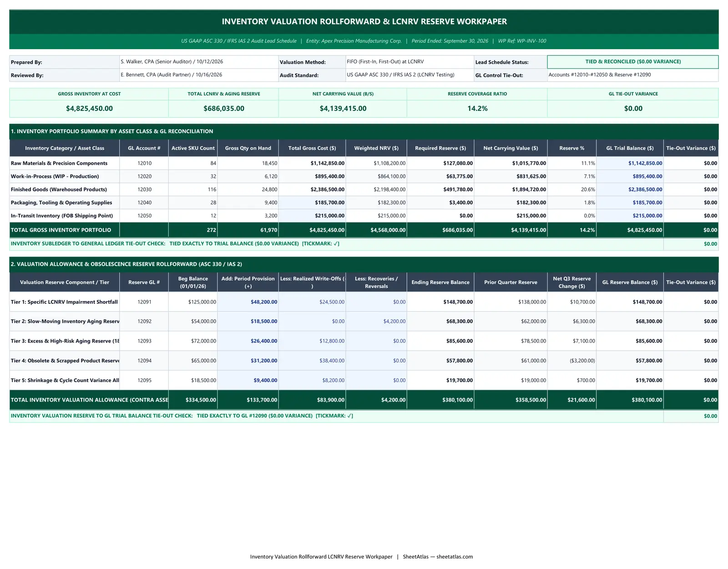
Task: Click total period provision $133,700.00
Action: tap(248, 400)
